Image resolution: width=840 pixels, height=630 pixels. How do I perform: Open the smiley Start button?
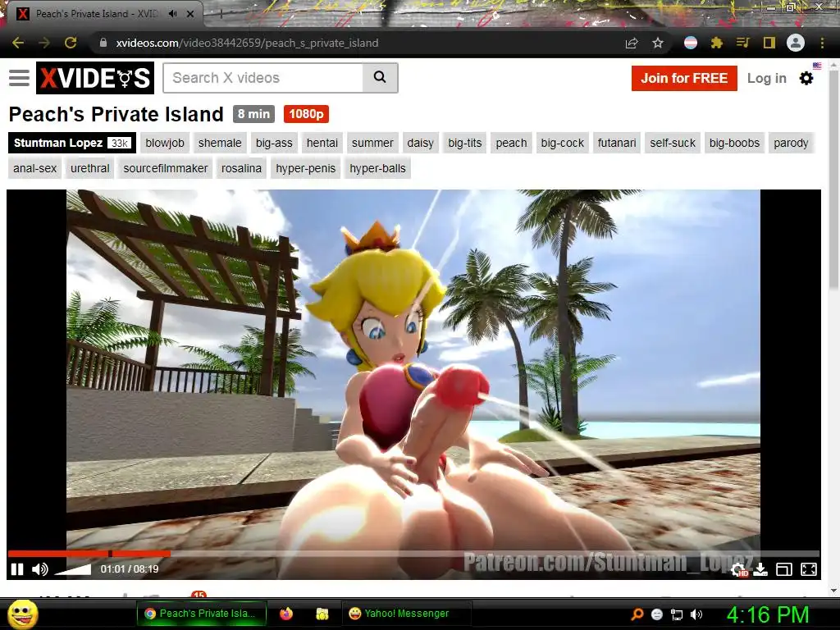pos(23,614)
